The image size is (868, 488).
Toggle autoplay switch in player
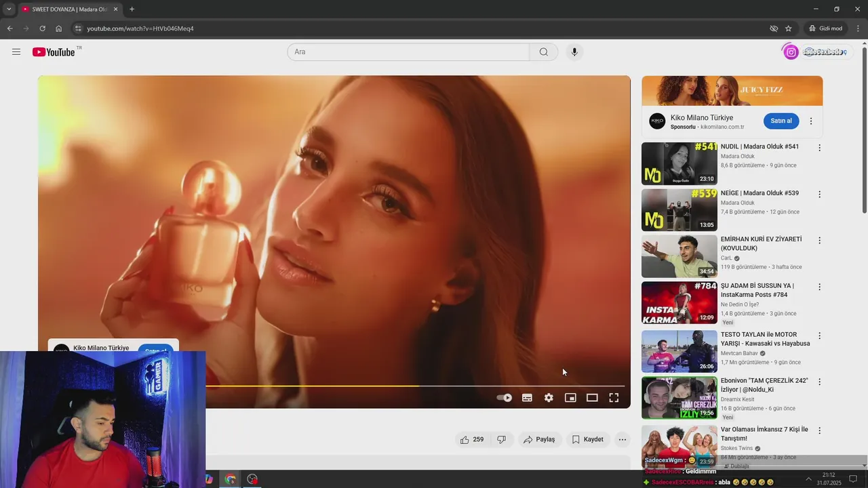pyautogui.click(x=504, y=398)
